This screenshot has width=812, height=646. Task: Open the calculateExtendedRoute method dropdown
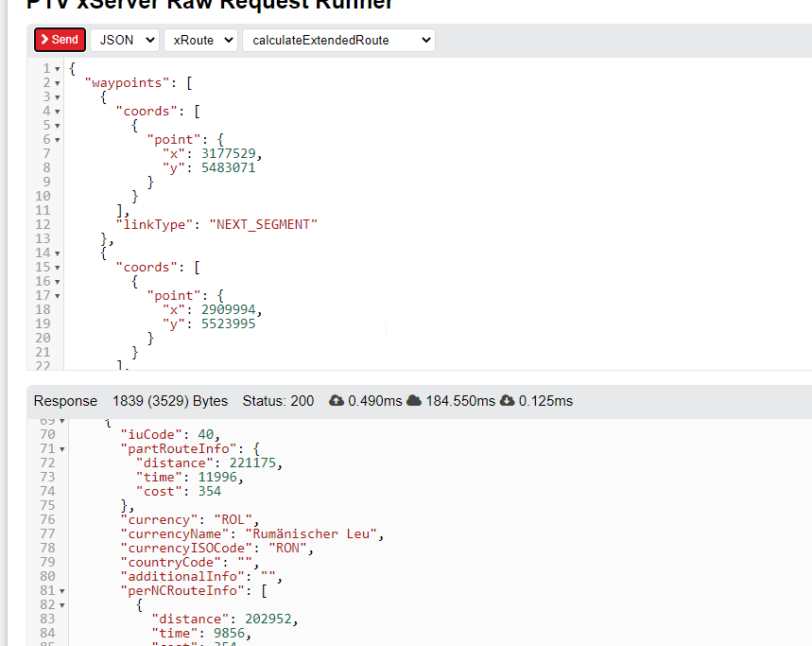338,40
